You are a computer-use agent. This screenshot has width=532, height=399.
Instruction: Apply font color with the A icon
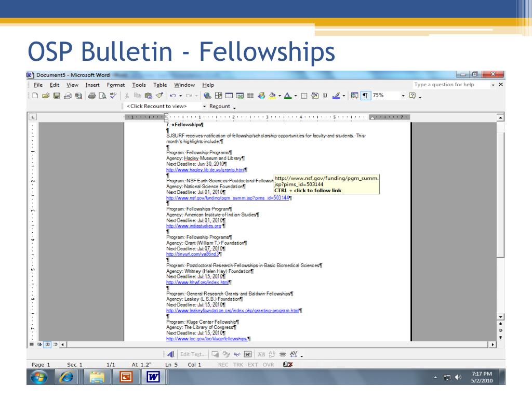pos(288,96)
